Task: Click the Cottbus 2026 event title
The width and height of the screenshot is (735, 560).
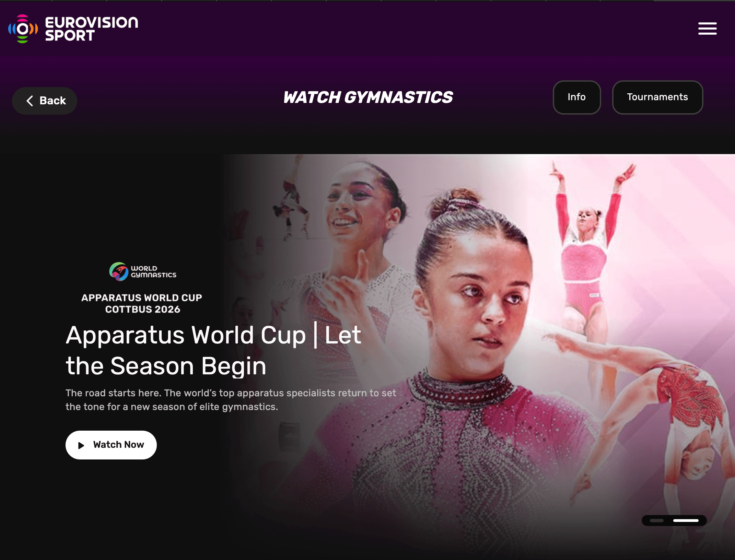Action: [x=142, y=303]
